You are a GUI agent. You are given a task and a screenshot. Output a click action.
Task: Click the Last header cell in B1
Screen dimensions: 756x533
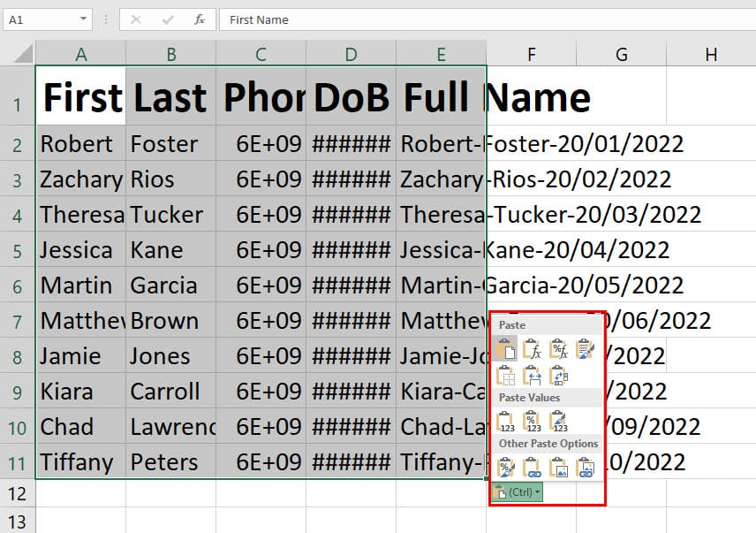pyautogui.click(x=170, y=95)
